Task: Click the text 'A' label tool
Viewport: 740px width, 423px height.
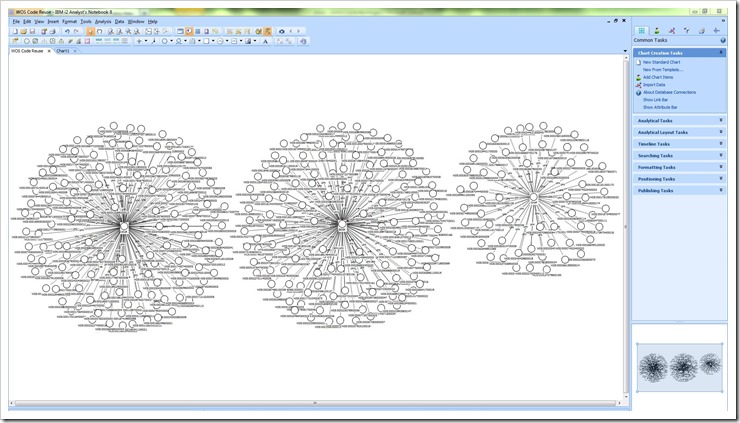Action: pos(266,41)
